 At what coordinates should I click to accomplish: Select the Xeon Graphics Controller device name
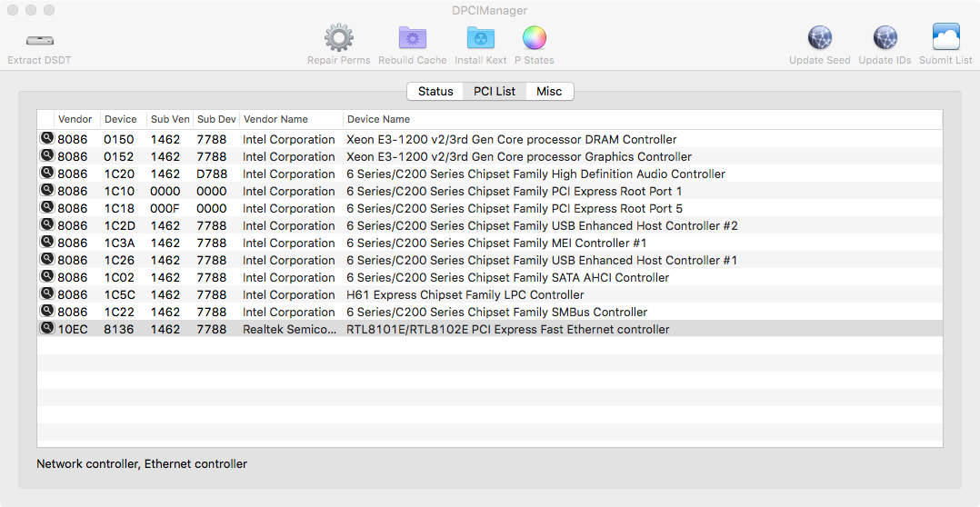pos(519,156)
